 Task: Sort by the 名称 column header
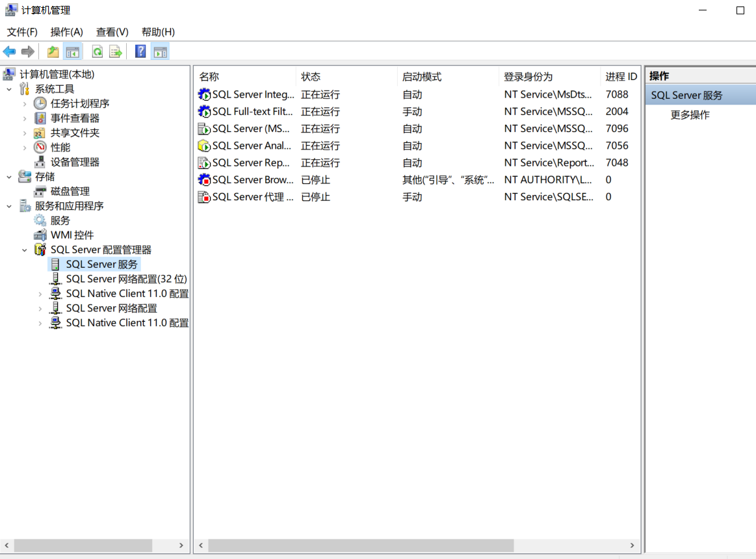(x=246, y=77)
